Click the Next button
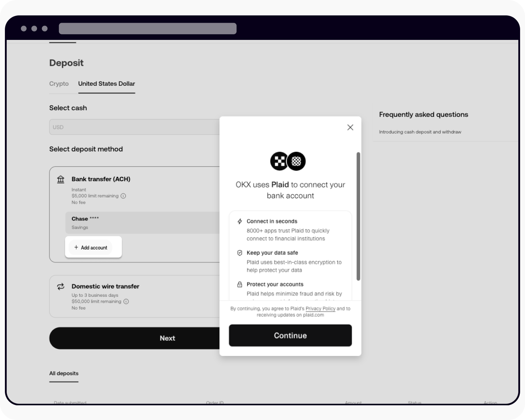Viewport: 525px width, 420px height. point(134,338)
